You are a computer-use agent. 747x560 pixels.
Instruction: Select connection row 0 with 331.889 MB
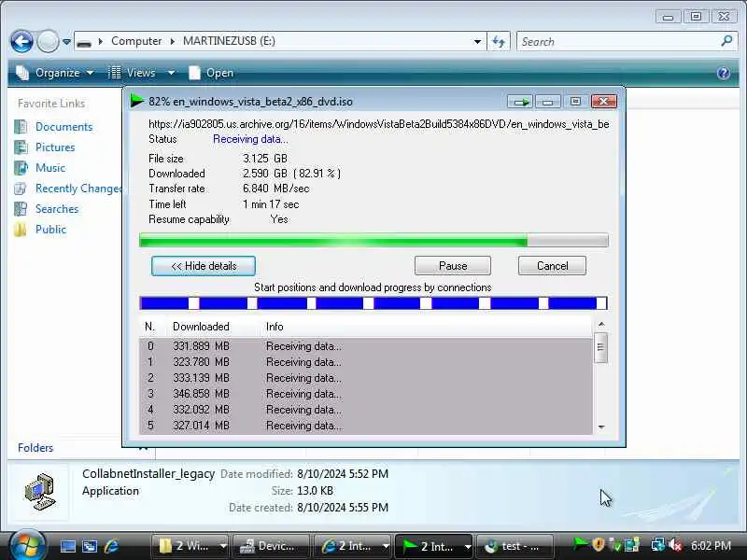click(365, 346)
